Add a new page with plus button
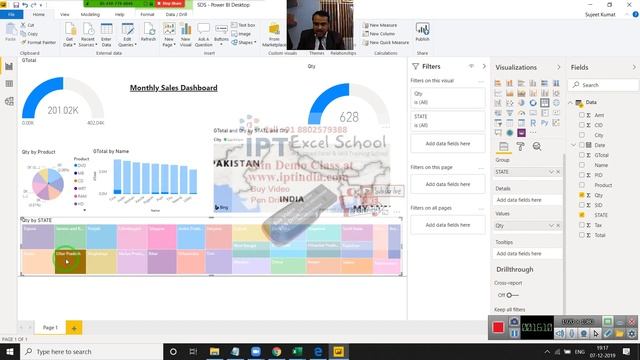Screen dimensions: 640x360 [x=74, y=328]
